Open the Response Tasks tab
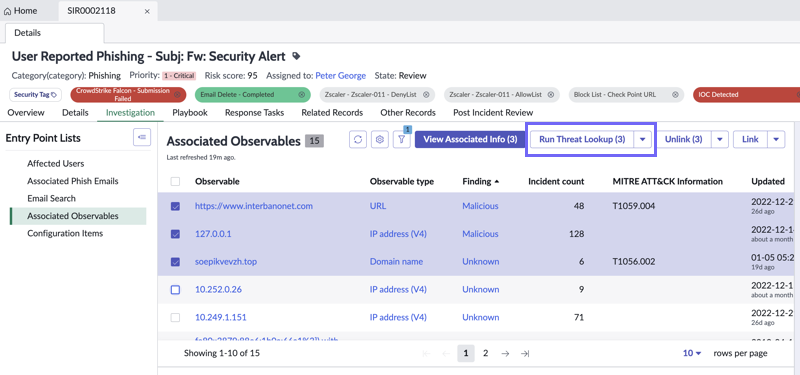 [x=255, y=112]
